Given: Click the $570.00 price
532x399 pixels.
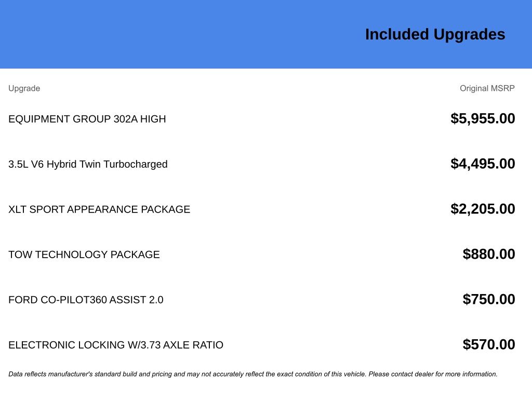Looking at the screenshot, I should click(x=489, y=344).
